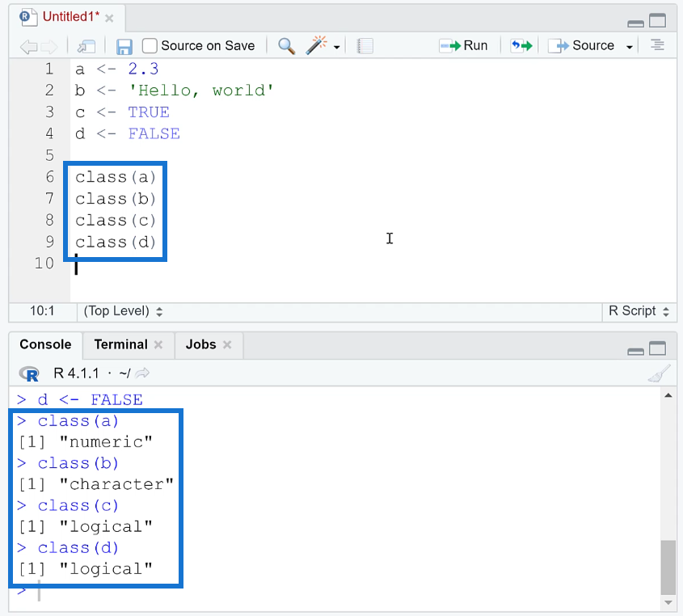Open the Source options dropdown arrow

click(x=629, y=47)
